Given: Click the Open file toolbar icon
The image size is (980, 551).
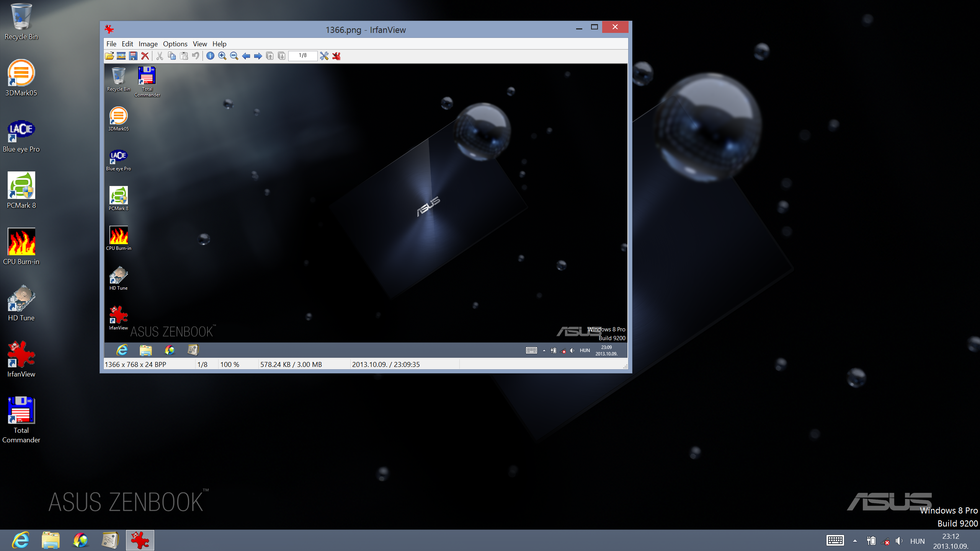Looking at the screenshot, I should (x=109, y=56).
